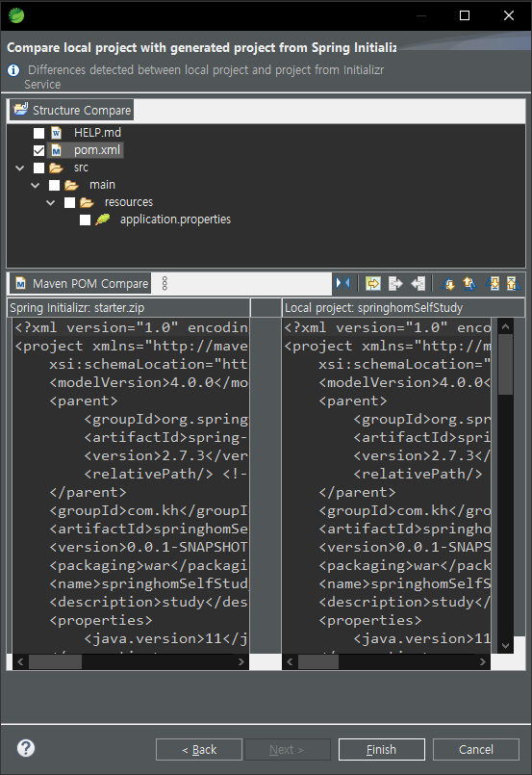The width and height of the screenshot is (532, 775).
Task: Click right pane scroll down arrow
Action: [505, 645]
